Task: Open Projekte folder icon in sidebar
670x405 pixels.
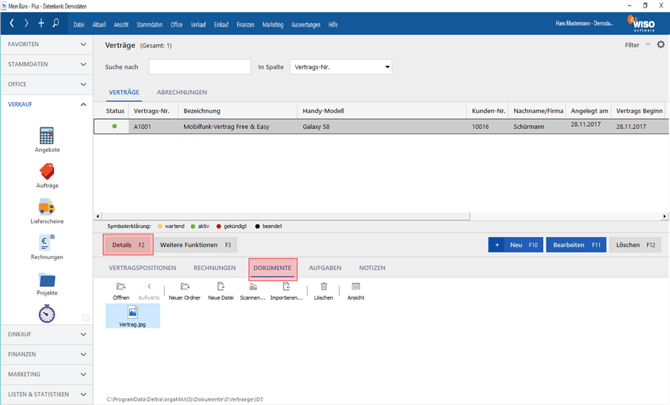Action: [46, 283]
